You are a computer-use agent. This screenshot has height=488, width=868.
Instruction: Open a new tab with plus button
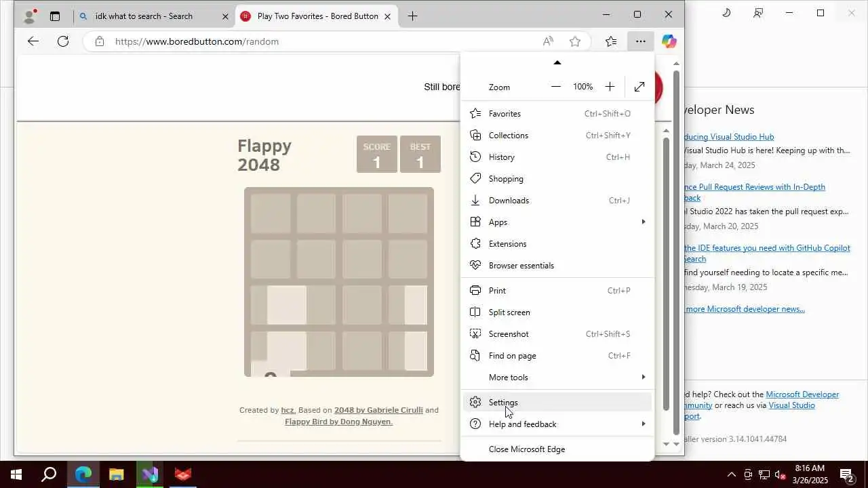point(412,16)
